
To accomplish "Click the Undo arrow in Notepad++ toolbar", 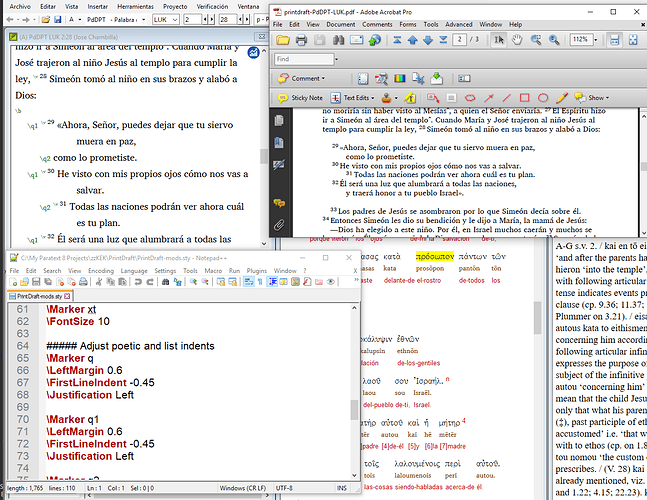I will pos(138,282).
